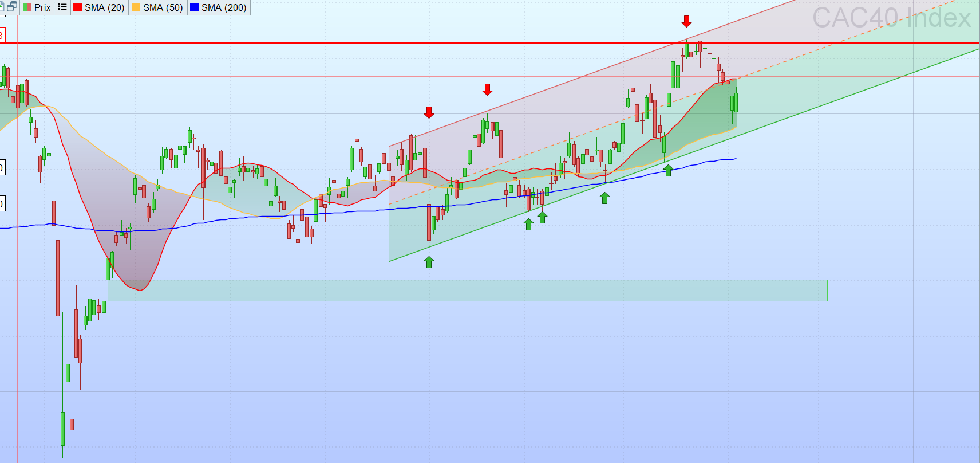Open the bulleted list icon in toolbar

(62, 7)
